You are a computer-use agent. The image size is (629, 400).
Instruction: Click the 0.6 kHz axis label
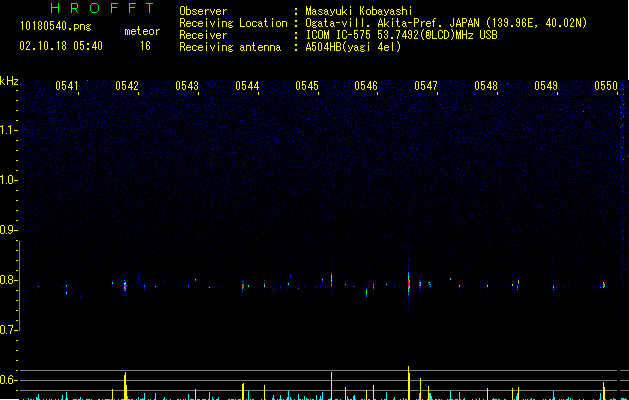click(9, 380)
